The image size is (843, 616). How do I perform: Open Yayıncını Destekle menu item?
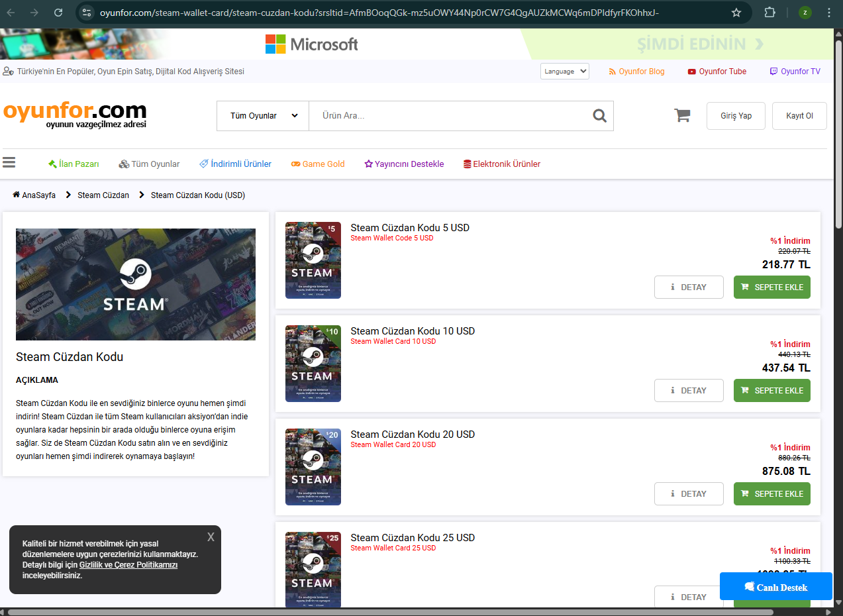[404, 164]
